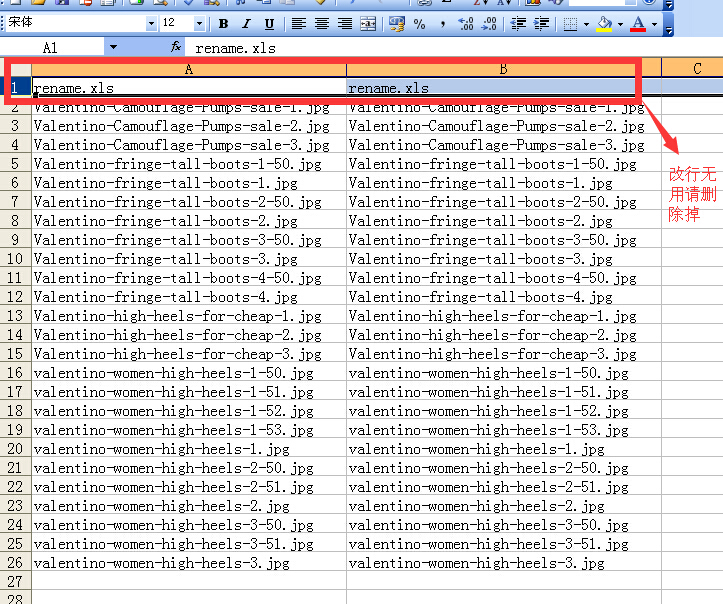Viewport: 723px width, 604px height.
Task: Apply Comma Style format
Action: coord(443,24)
